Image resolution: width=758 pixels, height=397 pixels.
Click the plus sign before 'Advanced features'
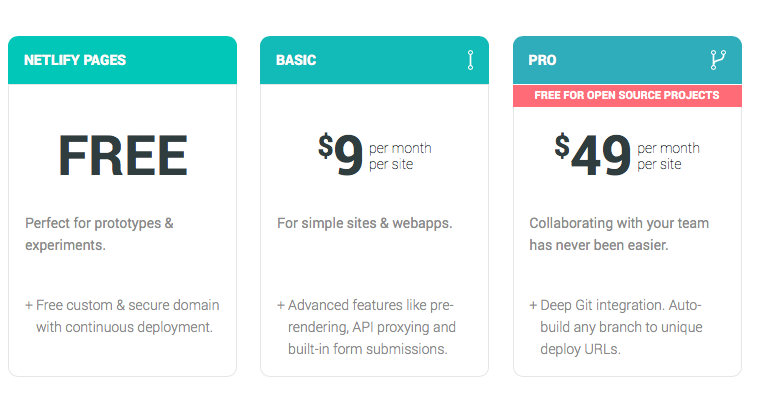[x=281, y=306]
